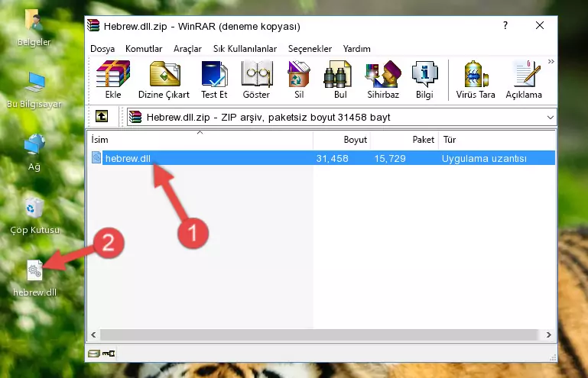
Task: Launch the Sihirbaz wizard
Action: tap(383, 79)
